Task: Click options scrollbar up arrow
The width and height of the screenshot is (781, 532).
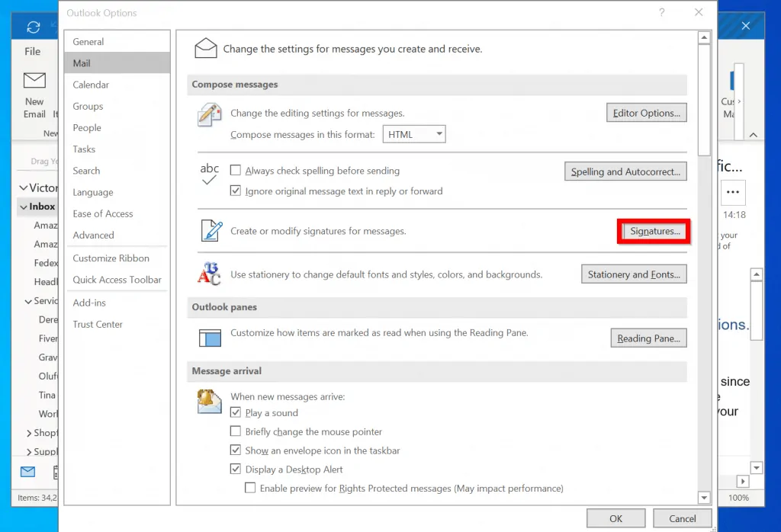Action: (704, 37)
